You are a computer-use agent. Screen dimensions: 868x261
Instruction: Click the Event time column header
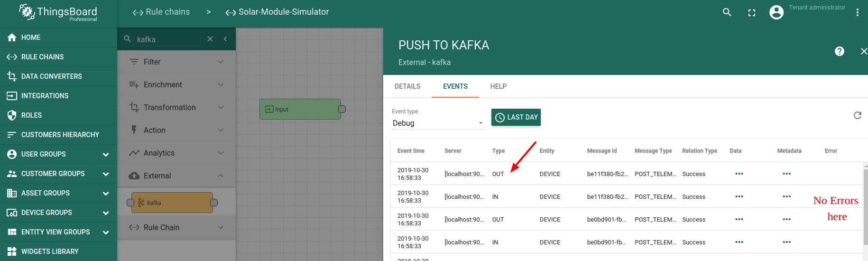click(411, 151)
